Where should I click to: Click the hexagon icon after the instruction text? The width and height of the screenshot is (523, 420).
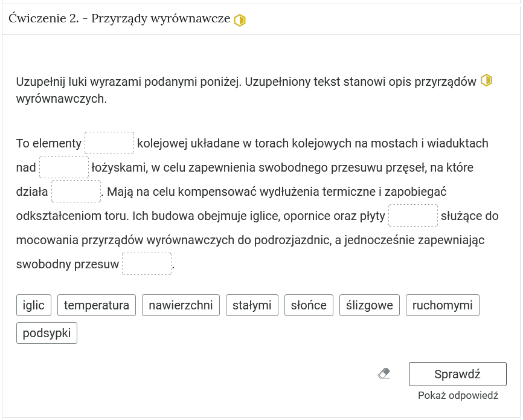pos(488,79)
